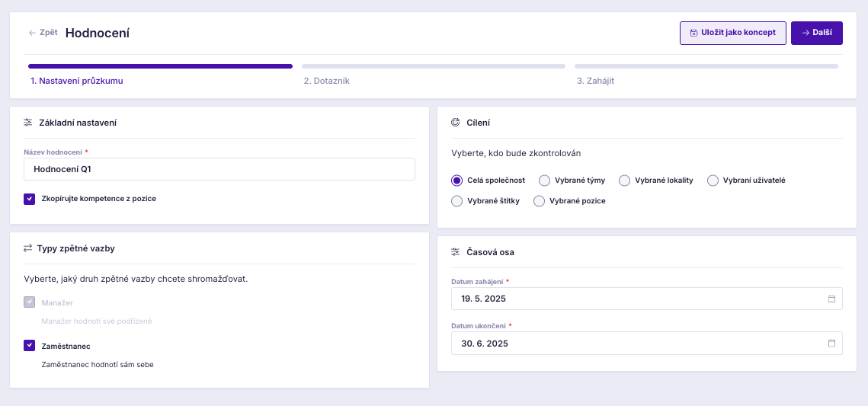868x406 pixels.
Task: Click the sliders icon beside Časová osa
Action: point(456,251)
